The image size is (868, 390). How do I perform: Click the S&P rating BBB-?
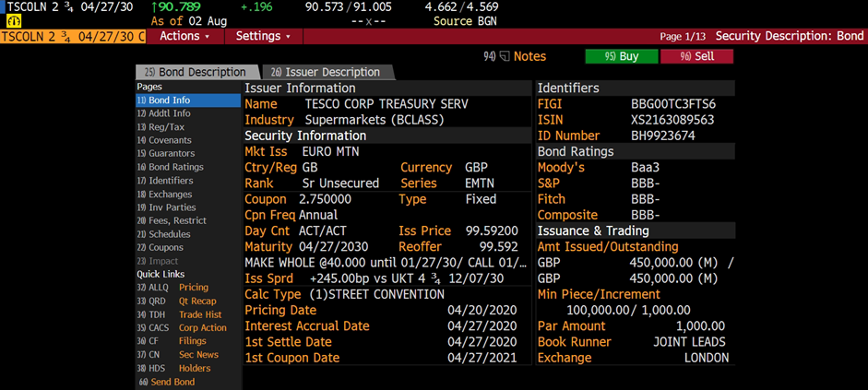pyautogui.click(x=646, y=183)
